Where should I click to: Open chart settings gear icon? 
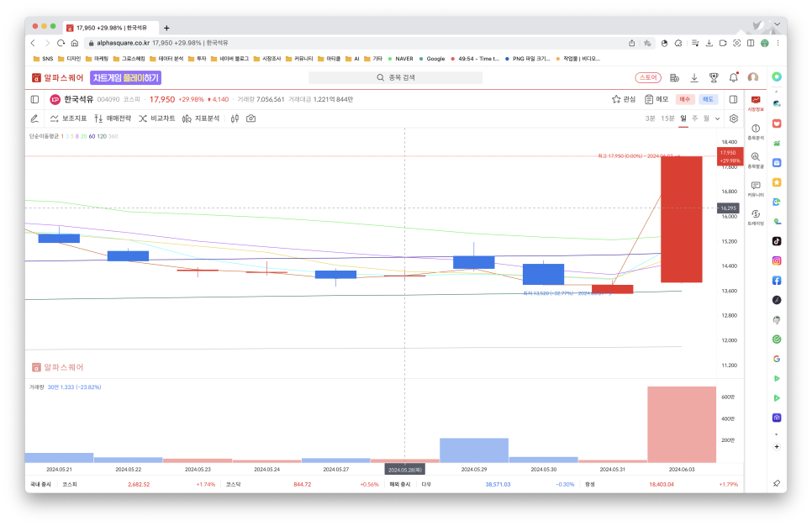pos(733,118)
